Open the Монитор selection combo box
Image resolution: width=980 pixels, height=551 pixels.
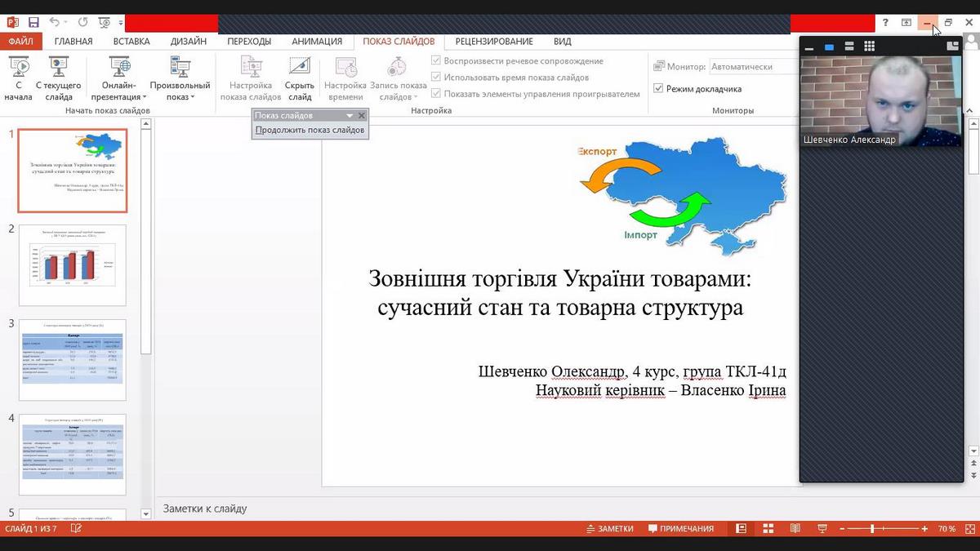(753, 67)
